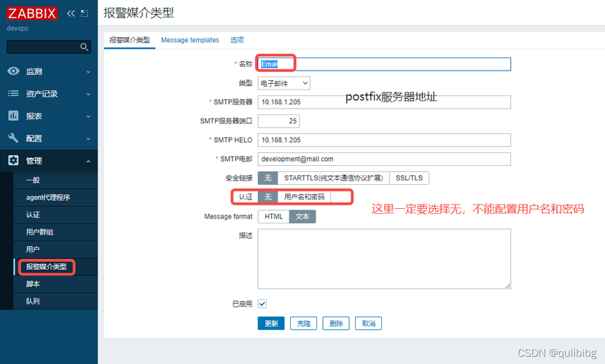This screenshot has width=605, height=364.
Task: Toggle sidebar hide icon next to collapse arrows
Action: click(x=85, y=14)
